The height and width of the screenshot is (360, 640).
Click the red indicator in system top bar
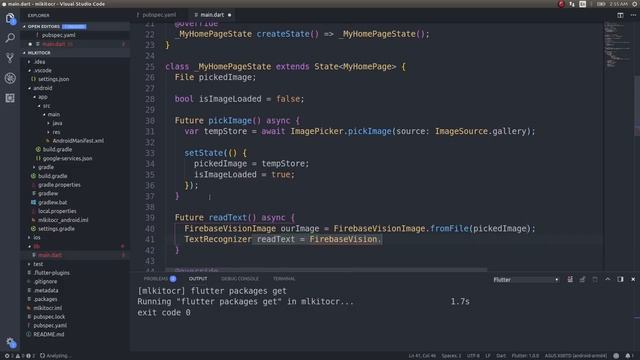pos(561,4)
